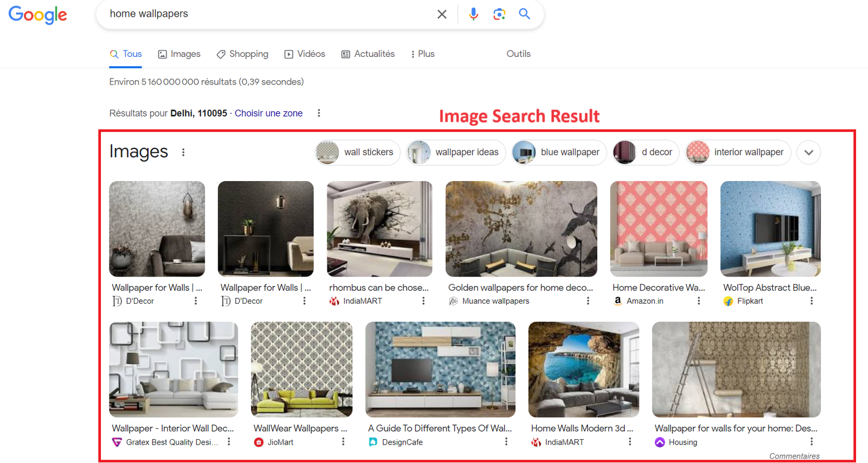Expand more image filter chips

pyautogui.click(x=808, y=152)
